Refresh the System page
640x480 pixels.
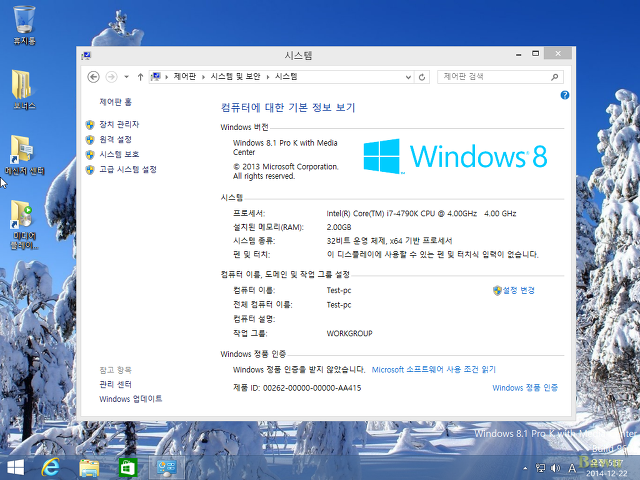pyautogui.click(x=422, y=77)
